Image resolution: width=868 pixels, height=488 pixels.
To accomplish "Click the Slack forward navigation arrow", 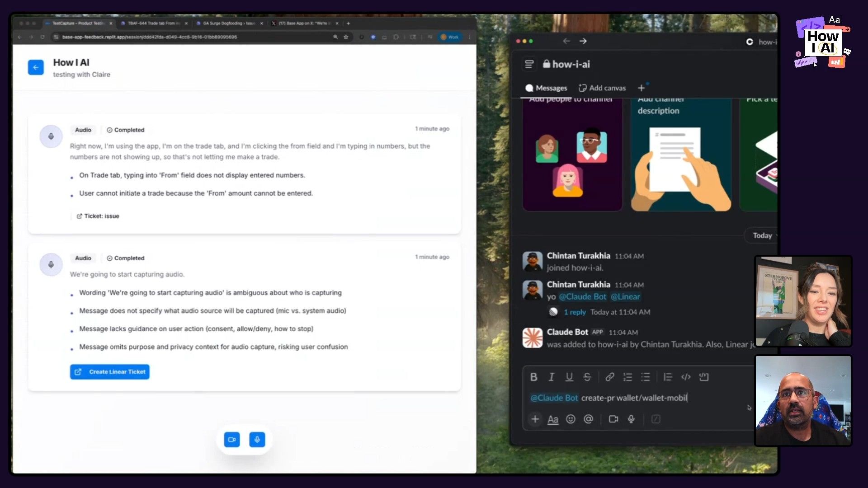I will click(583, 41).
